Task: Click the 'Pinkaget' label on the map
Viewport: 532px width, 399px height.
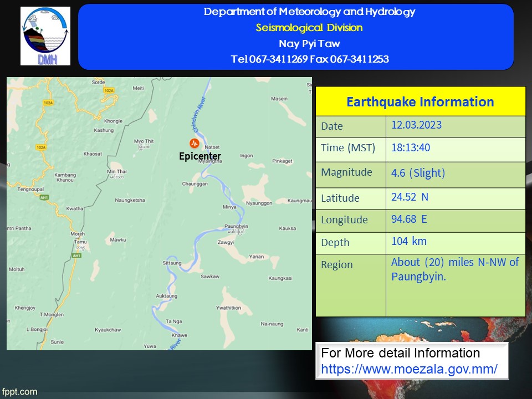Action: pos(282,161)
